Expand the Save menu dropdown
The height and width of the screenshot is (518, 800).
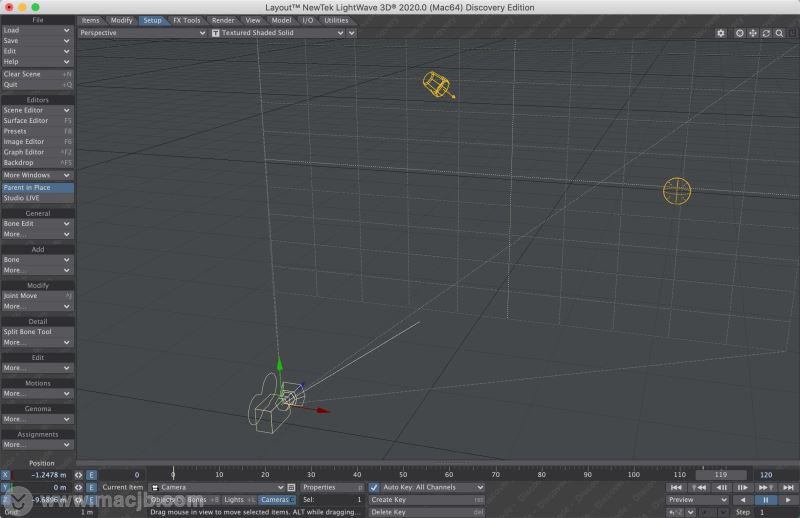click(38, 41)
